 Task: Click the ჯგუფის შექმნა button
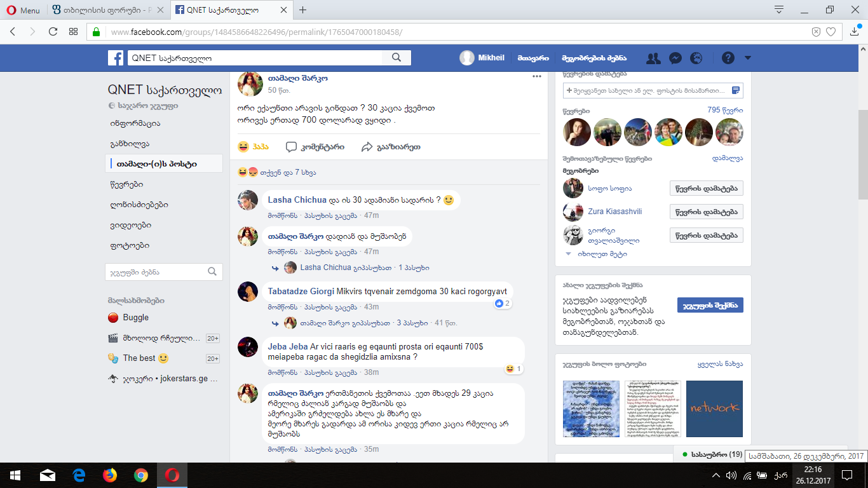click(x=710, y=305)
